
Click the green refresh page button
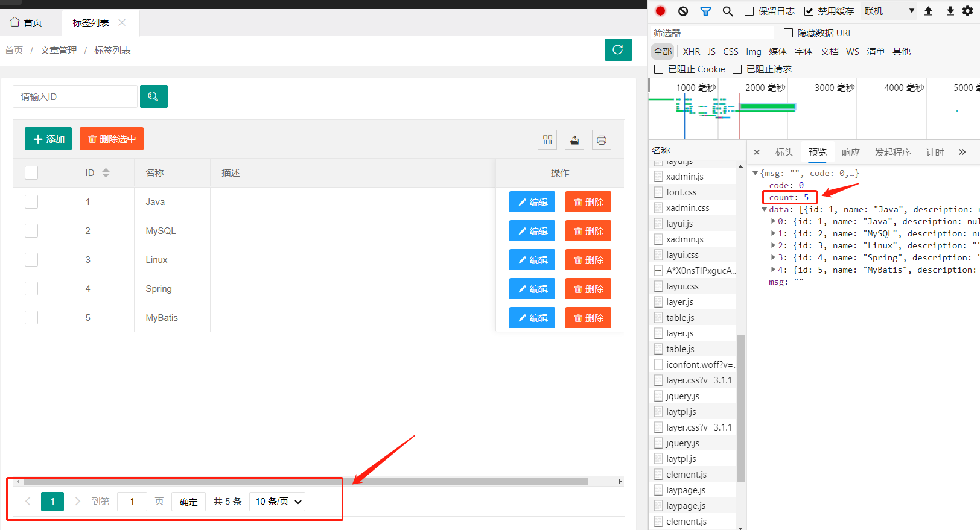pyautogui.click(x=618, y=49)
